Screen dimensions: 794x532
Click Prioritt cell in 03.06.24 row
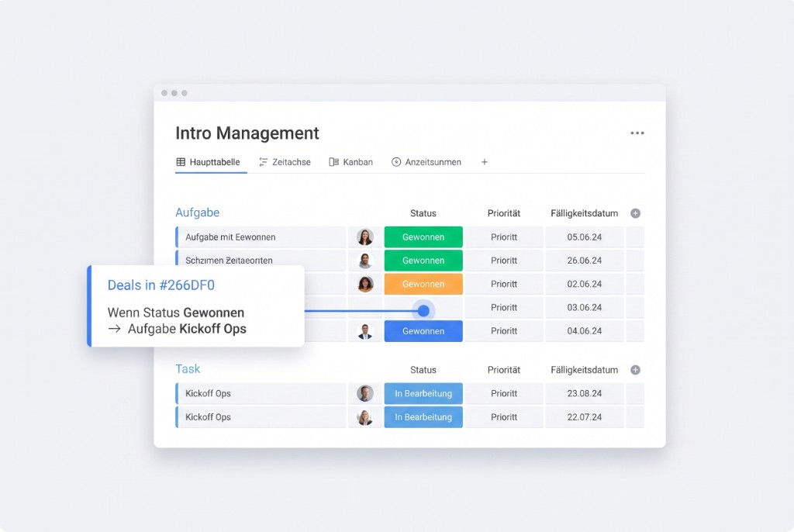click(x=504, y=308)
